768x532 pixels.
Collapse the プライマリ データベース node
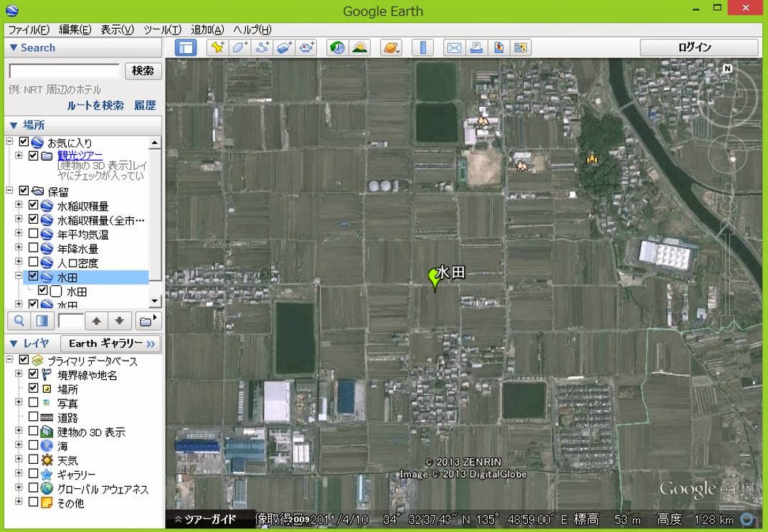click(x=9, y=359)
